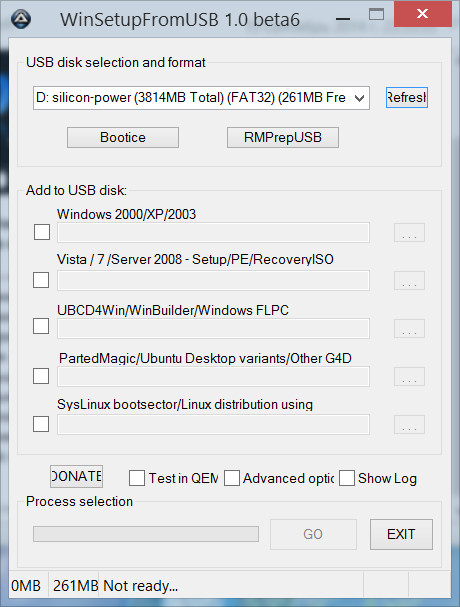Click the EXIT button
Viewport: 460px width, 607px height.
click(401, 534)
